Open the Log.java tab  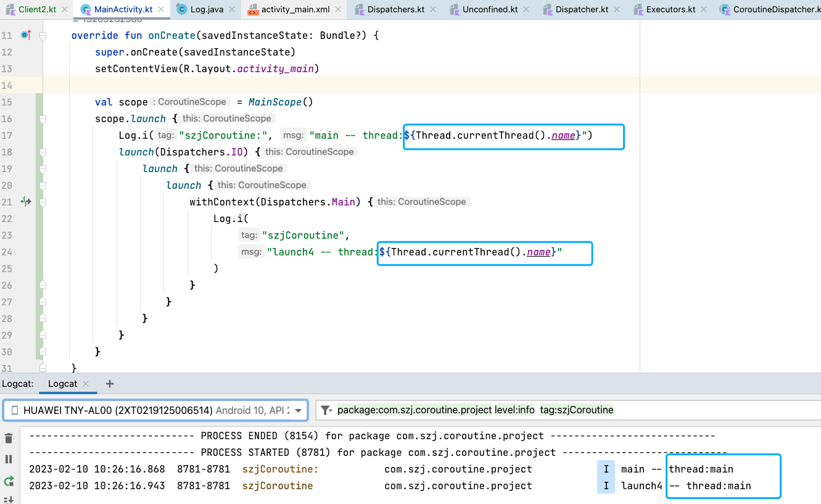[x=206, y=9]
